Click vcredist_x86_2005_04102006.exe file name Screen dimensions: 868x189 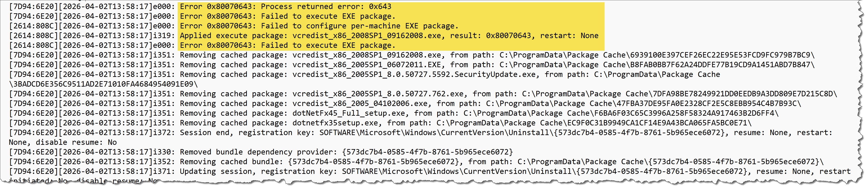[x=360, y=104]
